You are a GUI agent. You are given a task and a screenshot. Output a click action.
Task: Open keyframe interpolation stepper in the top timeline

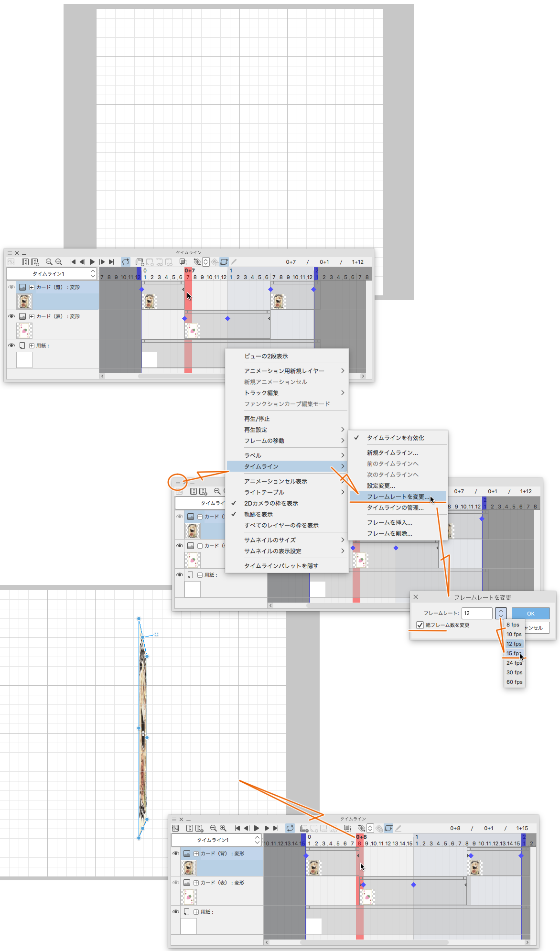point(205,262)
